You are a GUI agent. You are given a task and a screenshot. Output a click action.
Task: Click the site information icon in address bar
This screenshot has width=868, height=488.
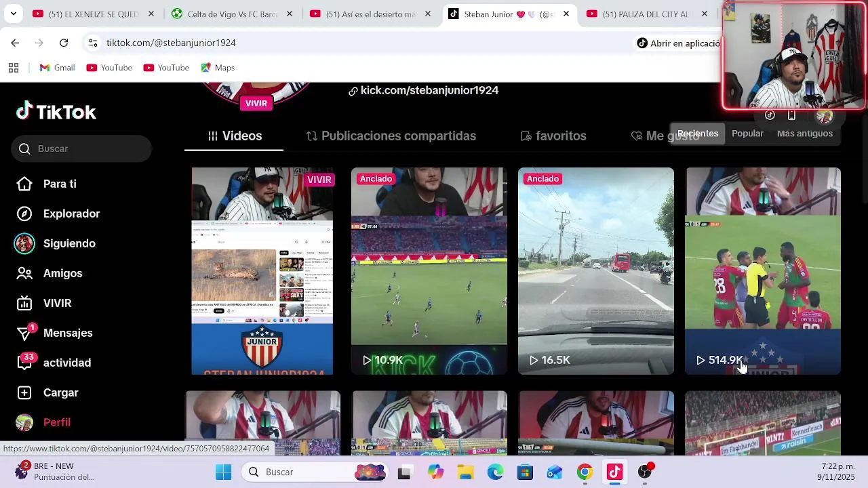93,43
